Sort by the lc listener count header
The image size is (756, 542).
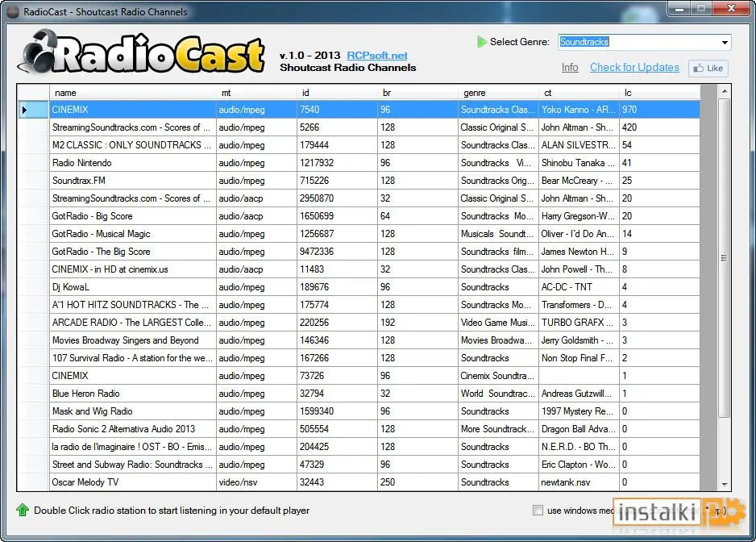pyautogui.click(x=659, y=93)
